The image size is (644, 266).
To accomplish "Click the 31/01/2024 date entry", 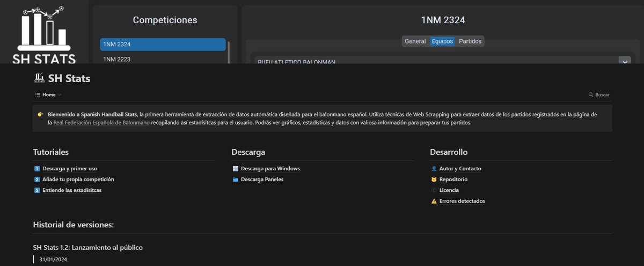I will [x=53, y=260].
